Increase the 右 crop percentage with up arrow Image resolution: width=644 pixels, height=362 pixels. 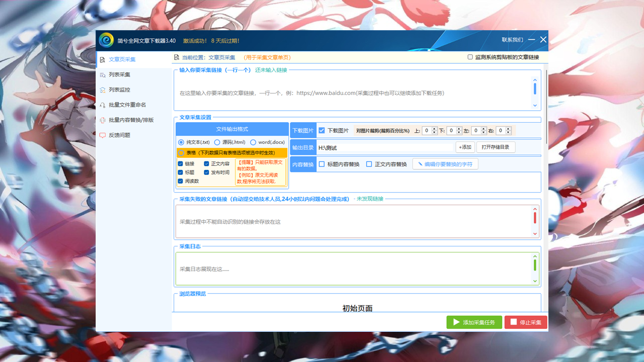tap(508, 129)
